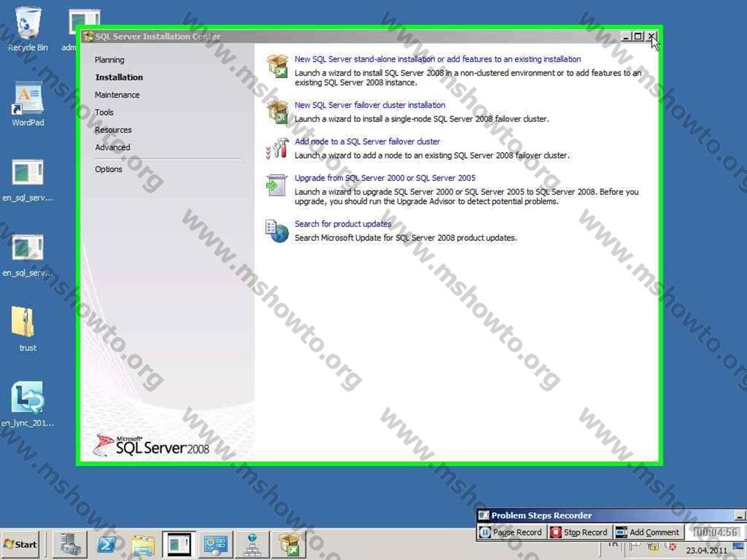The width and height of the screenshot is (747, 560).
Task: Click the stand-alone installation box icon
Action: (277, 66)
